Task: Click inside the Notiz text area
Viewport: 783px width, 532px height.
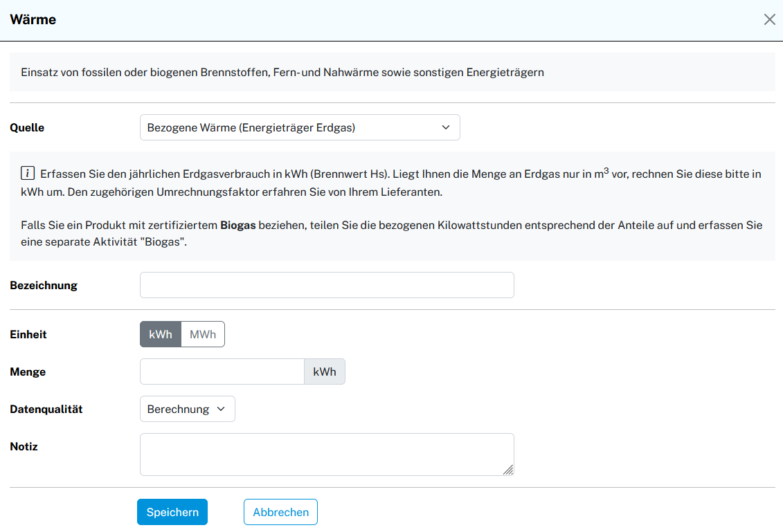Action: point(327,455)
